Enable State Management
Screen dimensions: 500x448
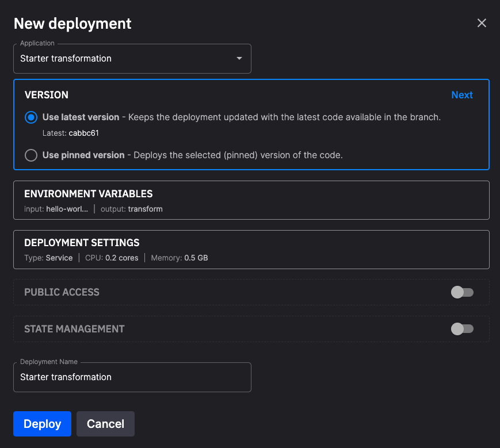463,328
